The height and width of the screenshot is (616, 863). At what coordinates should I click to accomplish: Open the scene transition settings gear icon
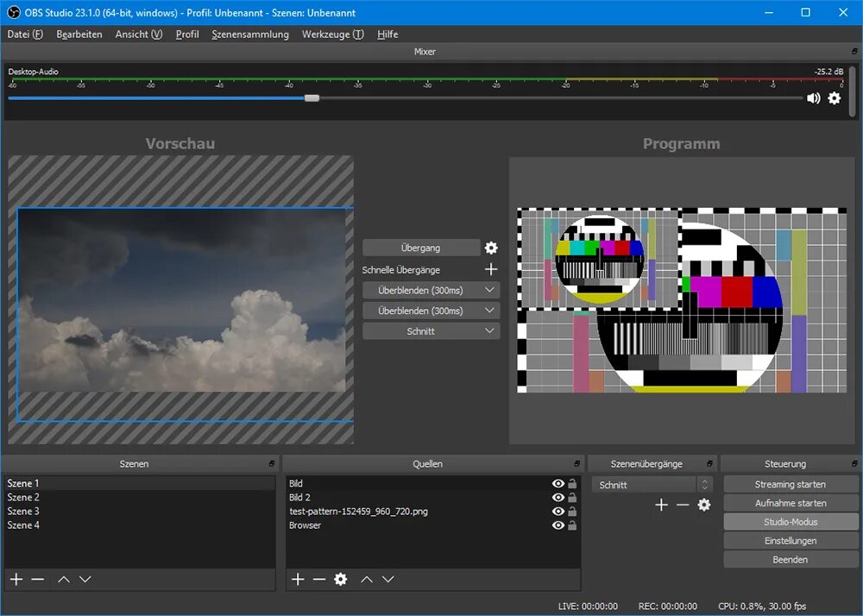tap(704, 505)
